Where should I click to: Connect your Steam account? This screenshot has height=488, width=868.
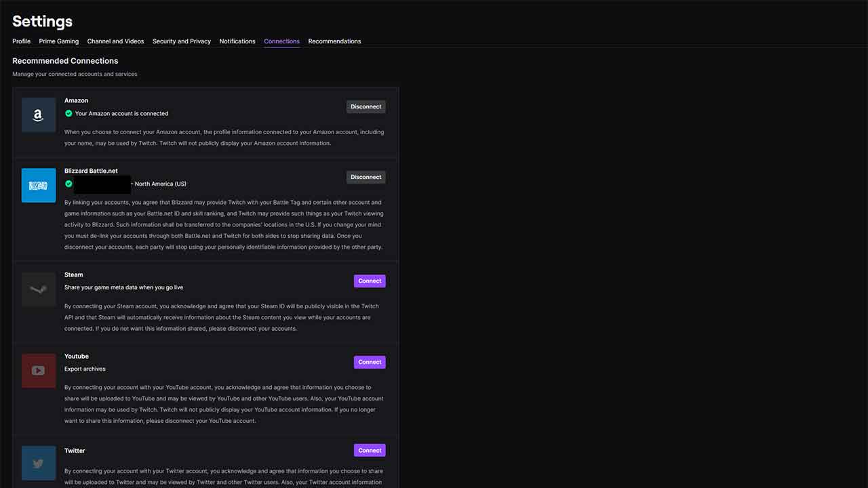pyautogui.click(x=370, y=281)
